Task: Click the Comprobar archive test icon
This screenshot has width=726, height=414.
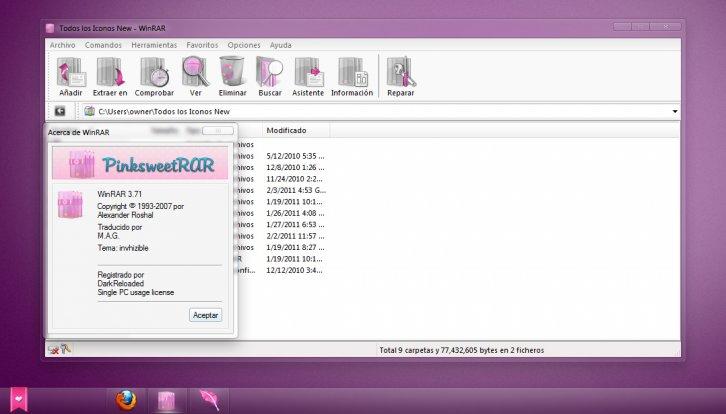Action: click(x=154, y=76)
